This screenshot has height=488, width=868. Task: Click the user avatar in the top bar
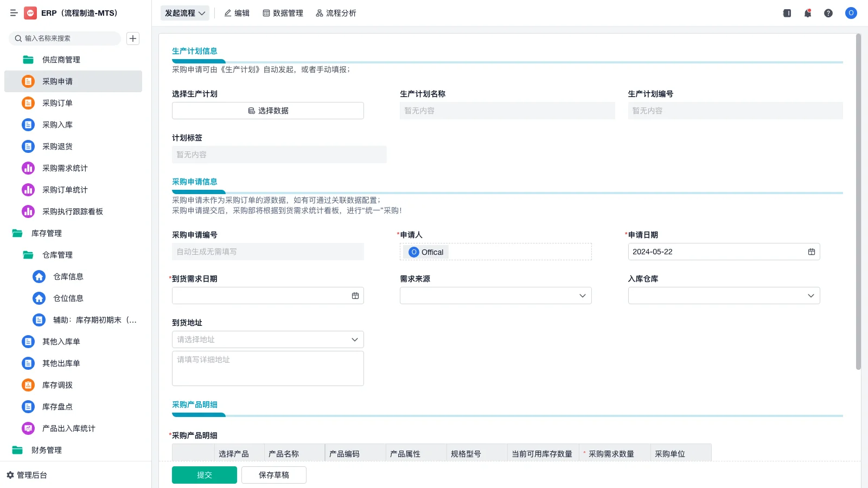click(851, 13)
